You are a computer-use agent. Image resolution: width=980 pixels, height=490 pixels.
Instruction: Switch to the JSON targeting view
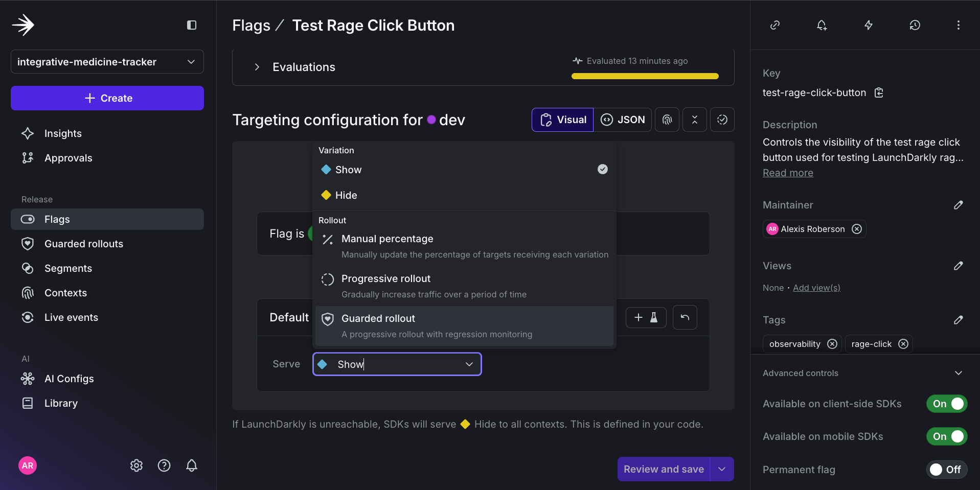click(x=623, y=119)
